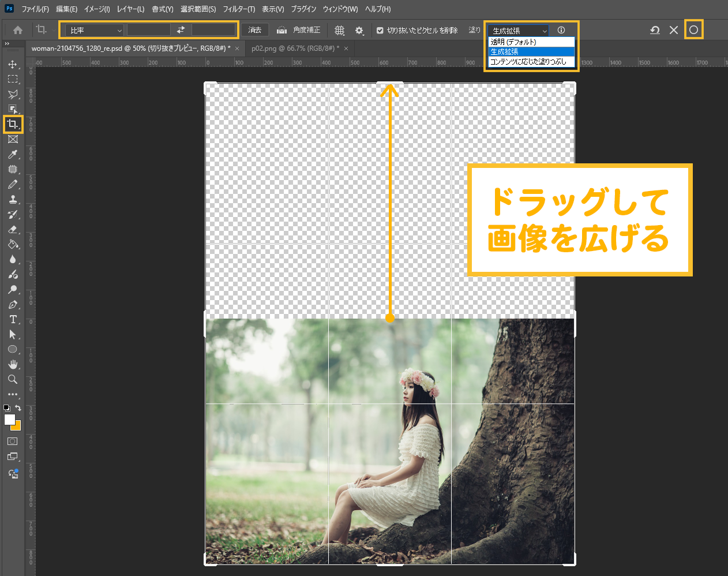The height and width of the screenshot is (576, 728).
Task: Select the Polygonal Lasso tool
Action: click(x=13, y=94)
